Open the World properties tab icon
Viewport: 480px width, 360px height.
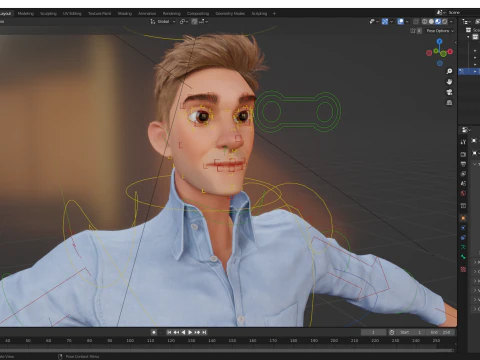pyautogui.click(x=463, y=193)
